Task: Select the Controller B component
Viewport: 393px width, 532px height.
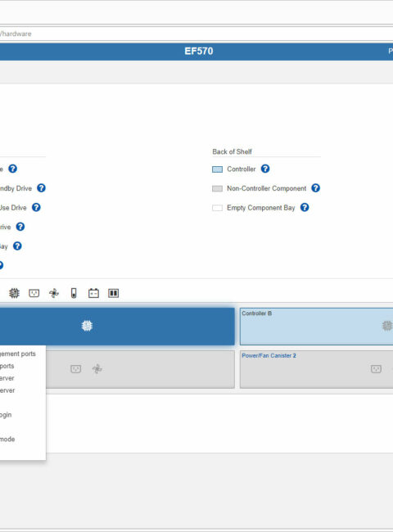Action: (x=316, y=327)
